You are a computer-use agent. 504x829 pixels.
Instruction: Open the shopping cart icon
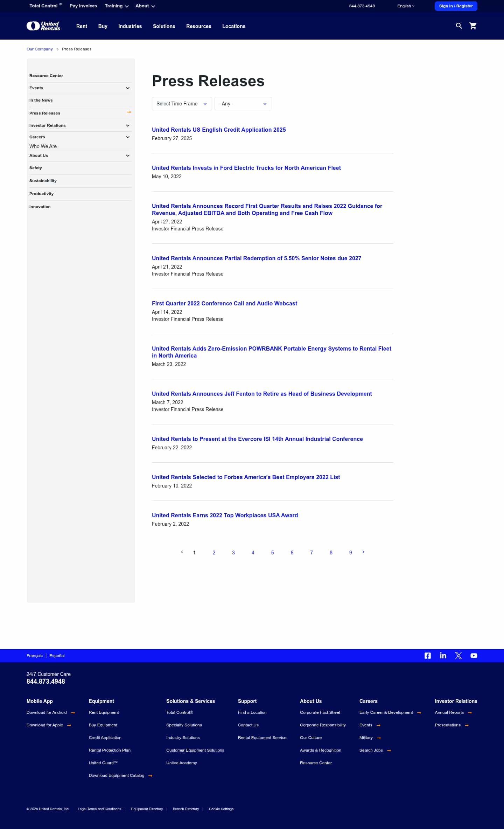click(x=473, y=26)
